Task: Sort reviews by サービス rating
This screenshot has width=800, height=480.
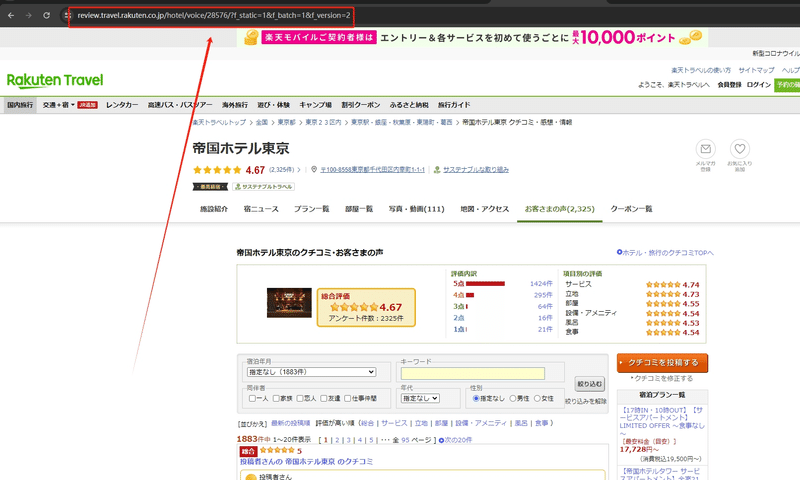Action: pos(394,423)
